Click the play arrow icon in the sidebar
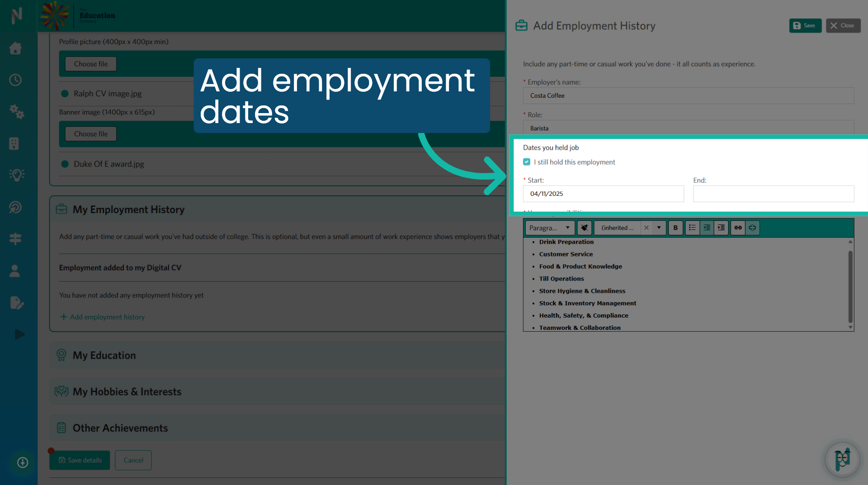Image resolution: width=868 pixels, height=485 pixels. [x=19, y=334]
